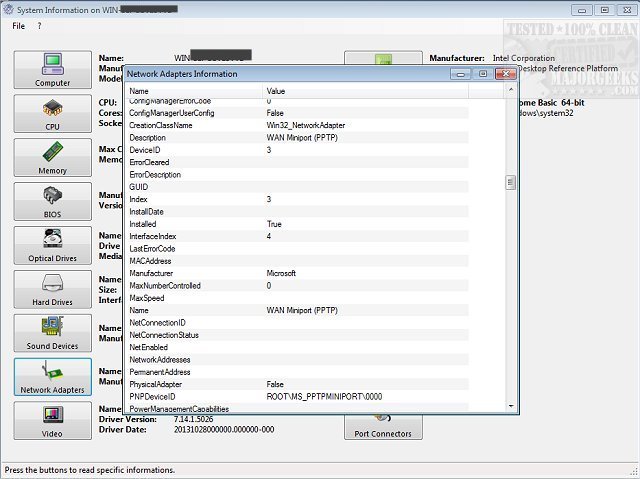Click the Name column header
The image size is (640, 479).
195,91
